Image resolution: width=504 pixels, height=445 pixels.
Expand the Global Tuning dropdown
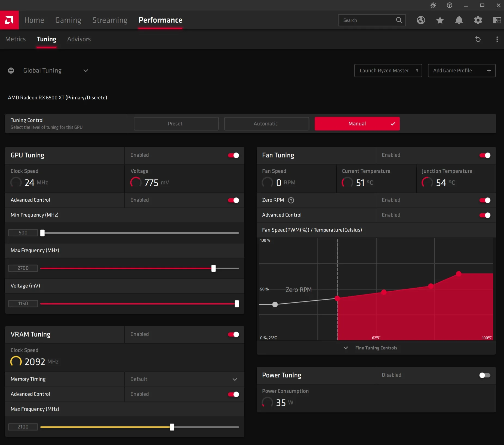[x=86, y=71]
